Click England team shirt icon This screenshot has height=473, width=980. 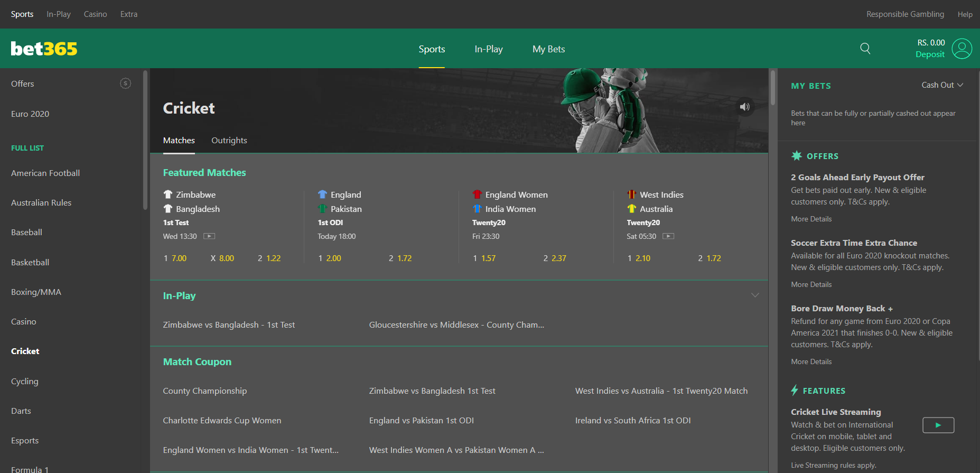point(322,194)
